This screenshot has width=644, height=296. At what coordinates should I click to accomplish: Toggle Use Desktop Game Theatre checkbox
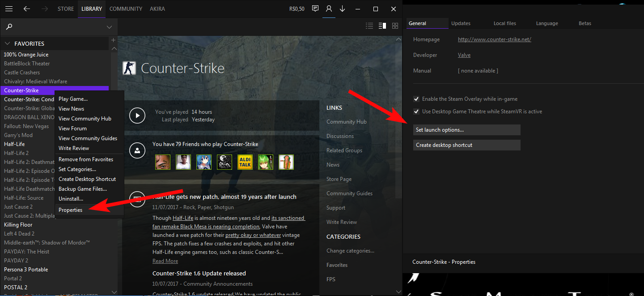click(x=417, y=112)
